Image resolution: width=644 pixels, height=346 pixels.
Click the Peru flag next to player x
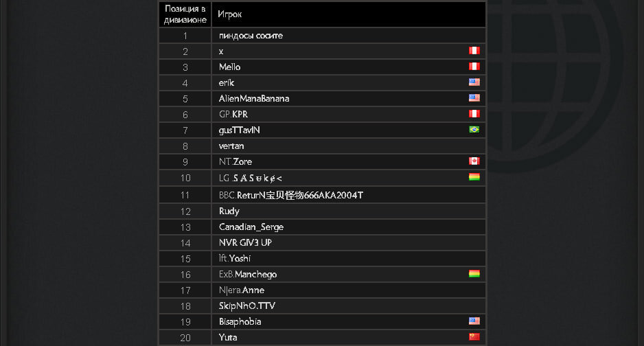(x=474, y=51)
